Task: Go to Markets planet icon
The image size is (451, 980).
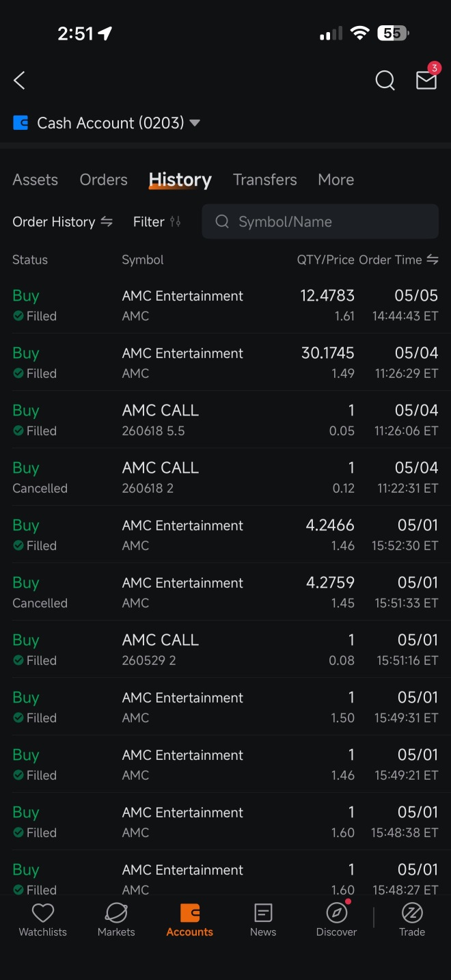Action: click(116, 912)
